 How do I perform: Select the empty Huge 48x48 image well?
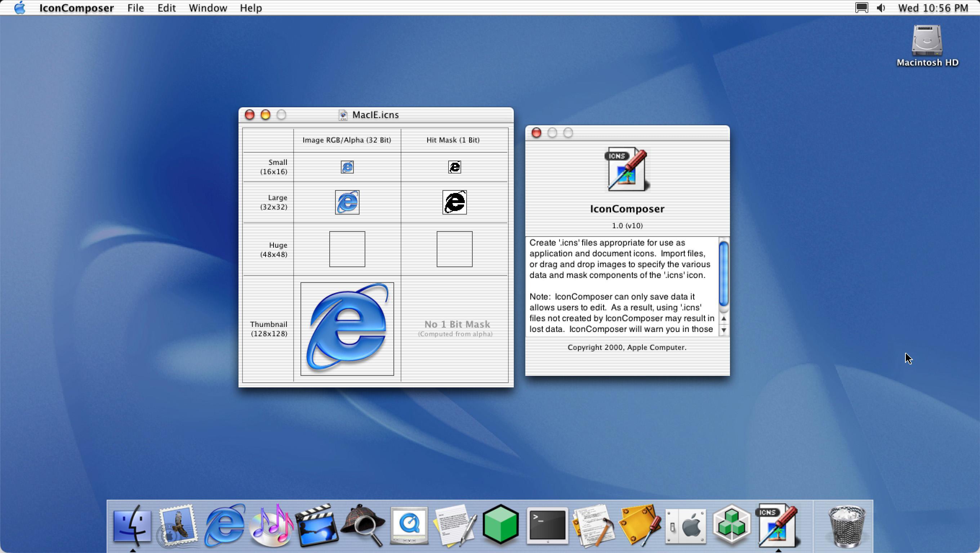347,249
